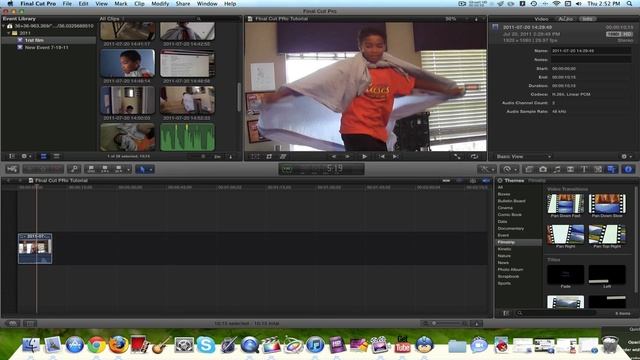Screen dimensions: 640x360
Task: Select the Sports theme category
Action: pos(504,283)
